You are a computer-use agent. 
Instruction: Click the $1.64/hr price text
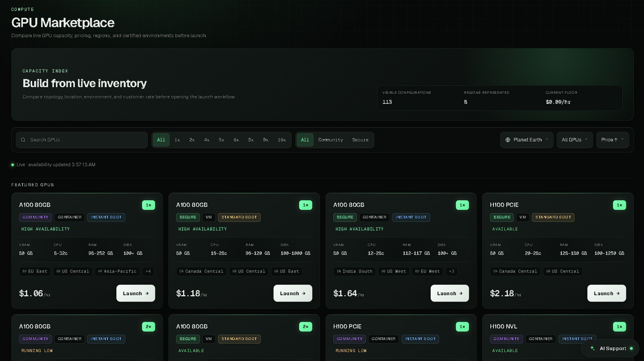349,293
